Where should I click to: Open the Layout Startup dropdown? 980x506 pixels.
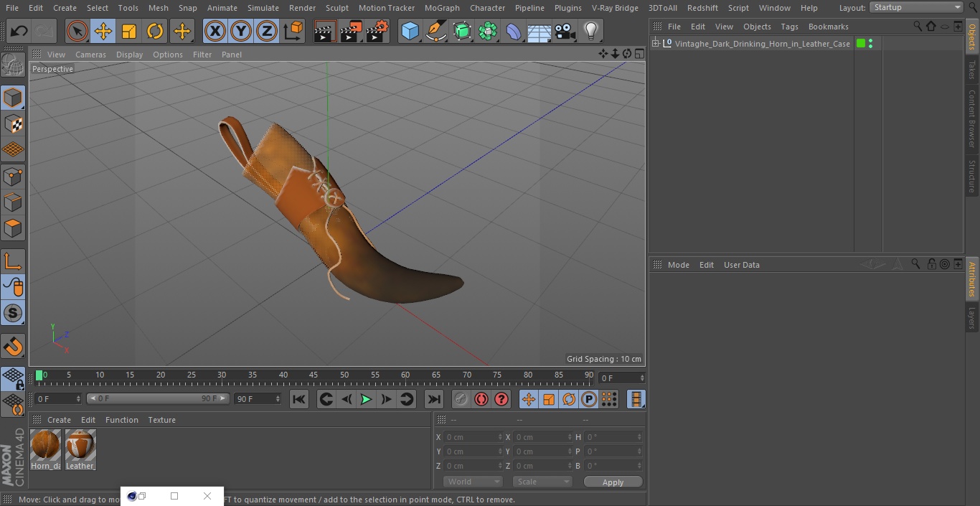916,7
